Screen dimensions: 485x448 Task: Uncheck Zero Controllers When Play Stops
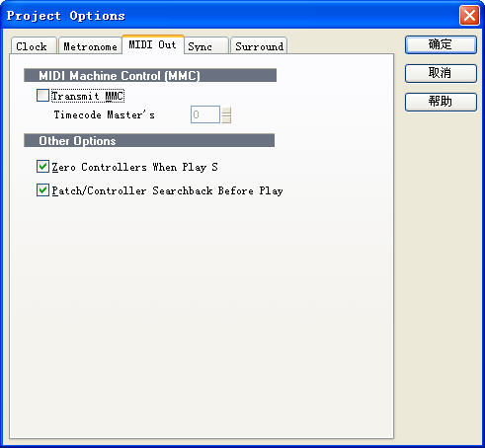coord(42,167)
